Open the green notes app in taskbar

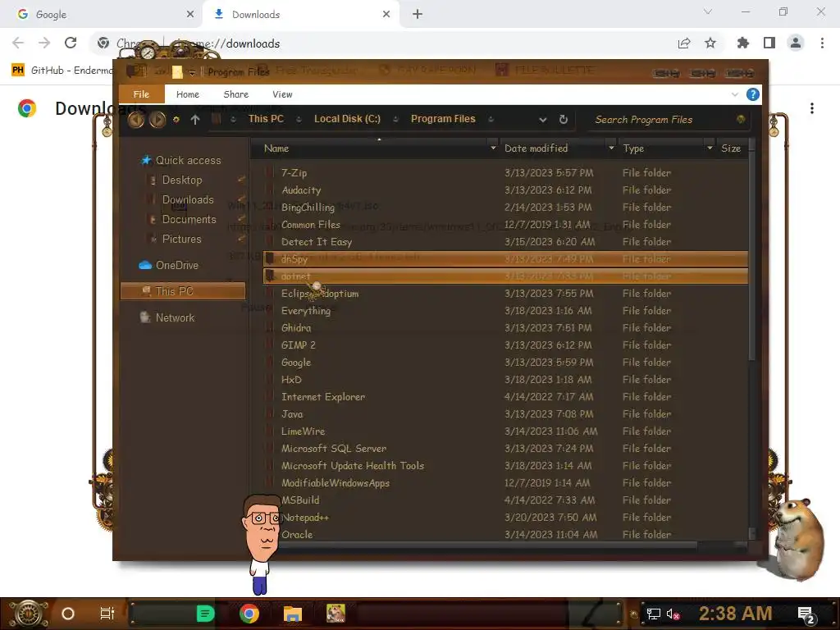pos(205,614)
